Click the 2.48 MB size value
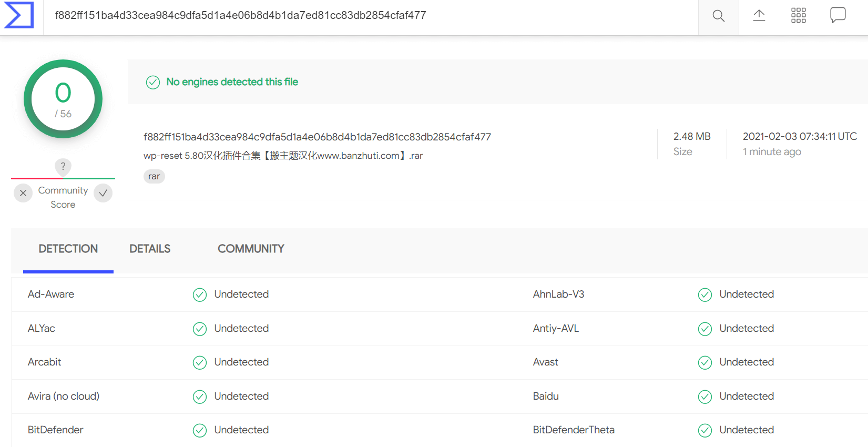 point(692,136)
